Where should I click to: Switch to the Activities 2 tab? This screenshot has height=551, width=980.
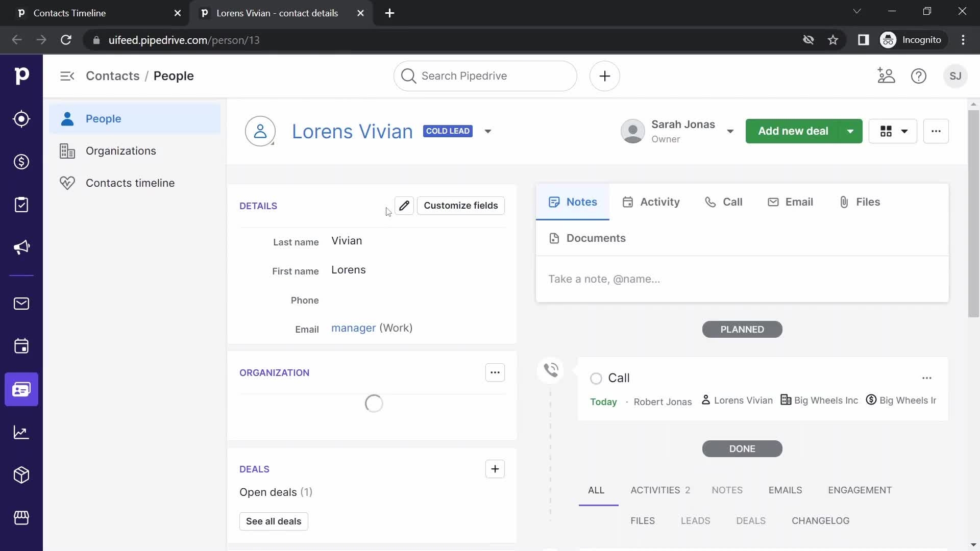tap(659, 490)
